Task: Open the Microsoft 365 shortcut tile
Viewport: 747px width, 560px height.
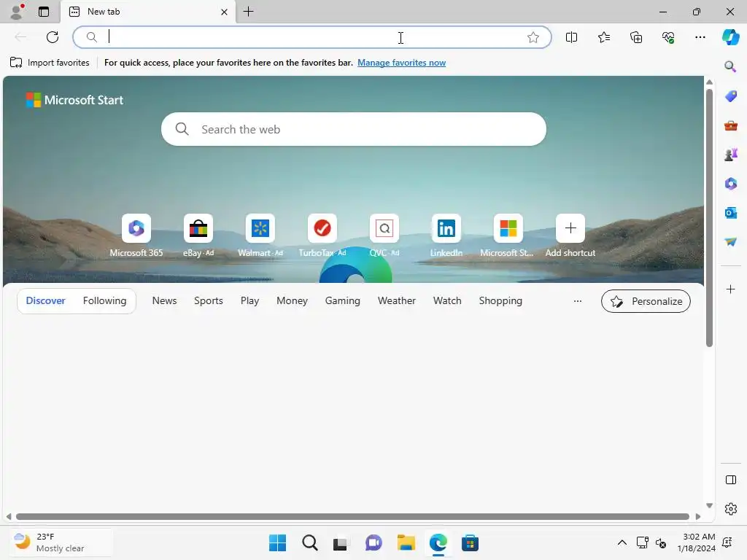Action: (x=136, y=236)
